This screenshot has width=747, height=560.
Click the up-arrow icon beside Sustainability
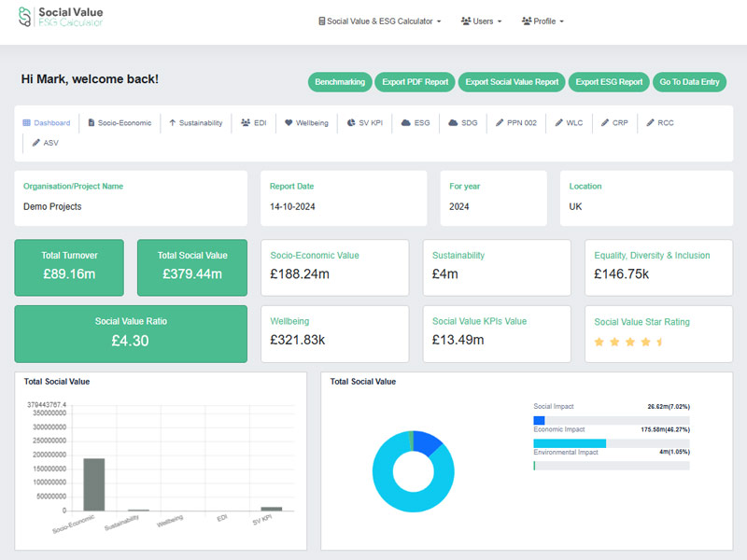(x=173, y=123)
